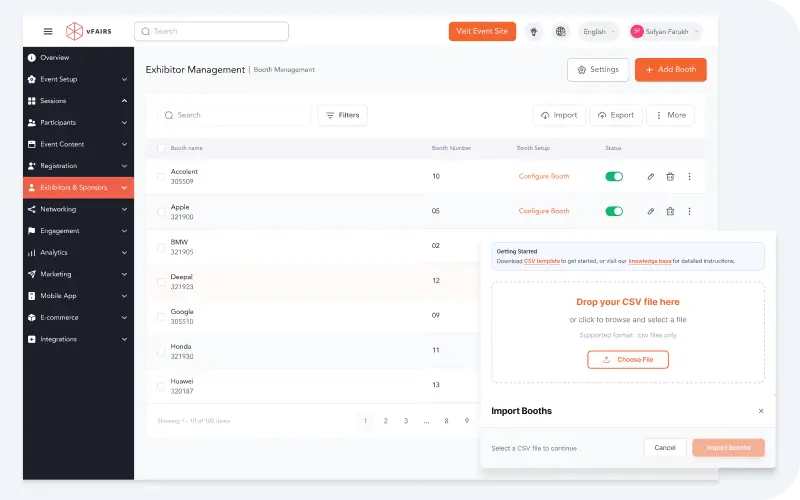Click Mobile App phone icon
Screen dimensions: 800x500
click(x=32, y=296)
